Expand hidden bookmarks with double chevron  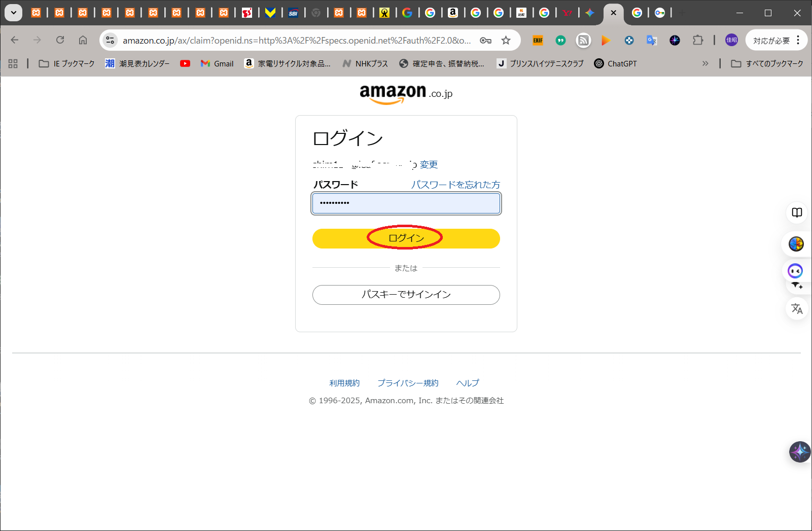tap(705, 63)
